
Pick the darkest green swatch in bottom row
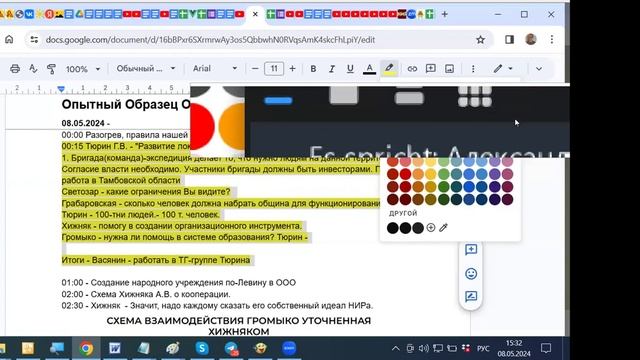pos(444,200)
